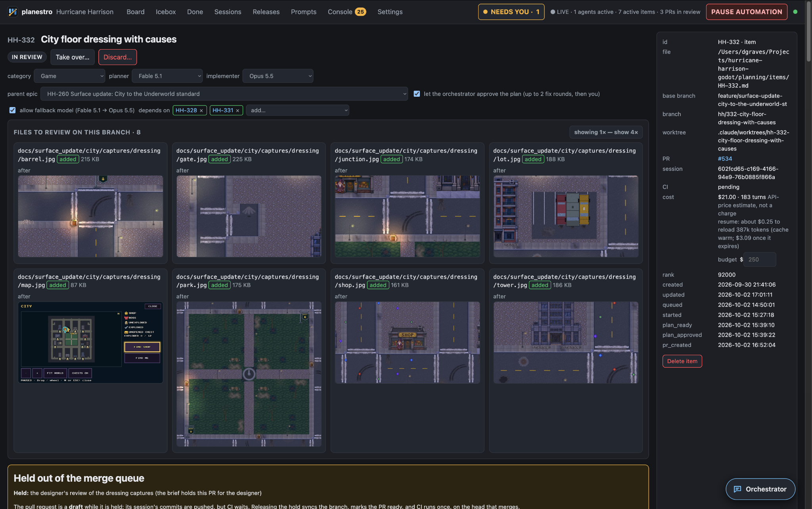Open the depends on add... dropdown
The image size is (812, 509).
(297, 110)
